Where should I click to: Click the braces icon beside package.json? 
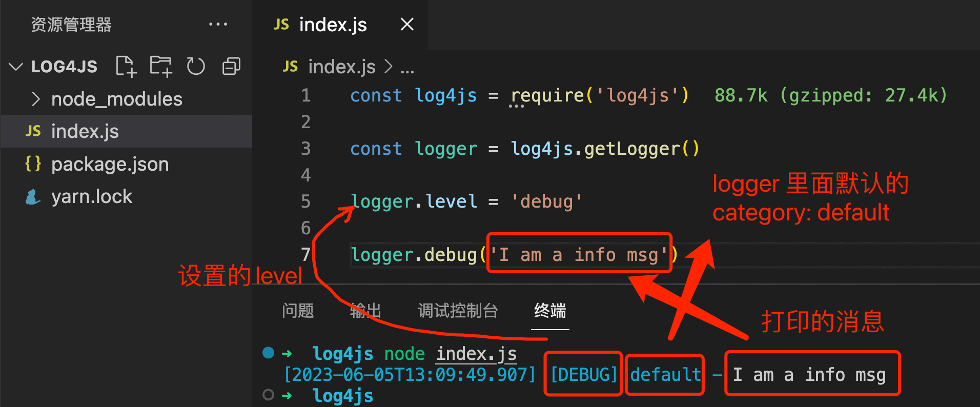coord(33,164)
